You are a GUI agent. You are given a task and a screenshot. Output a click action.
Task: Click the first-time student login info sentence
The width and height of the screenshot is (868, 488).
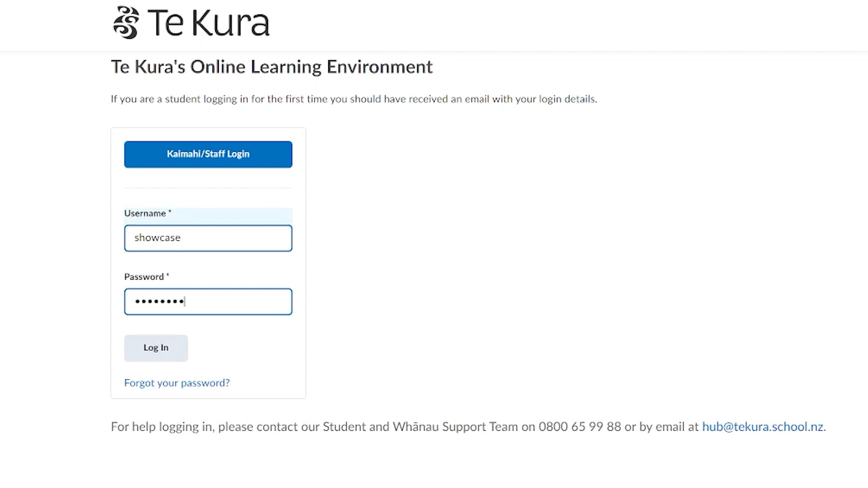pos(354,99)
